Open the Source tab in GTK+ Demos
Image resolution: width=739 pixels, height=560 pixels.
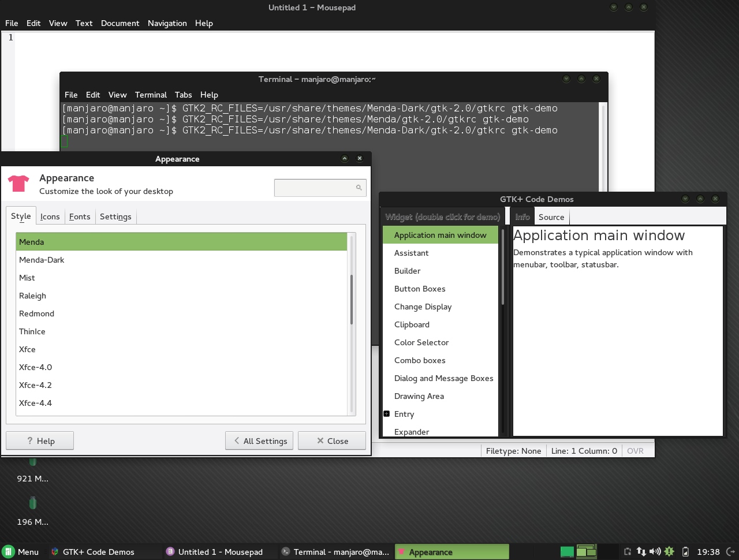coord(551,217)
